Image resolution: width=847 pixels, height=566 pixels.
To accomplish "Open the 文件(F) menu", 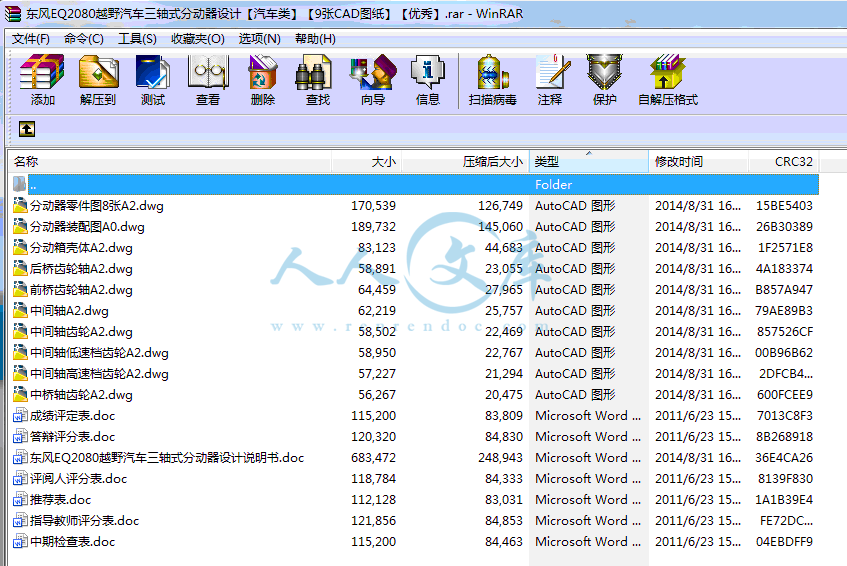I will click(x=30, y=38).
